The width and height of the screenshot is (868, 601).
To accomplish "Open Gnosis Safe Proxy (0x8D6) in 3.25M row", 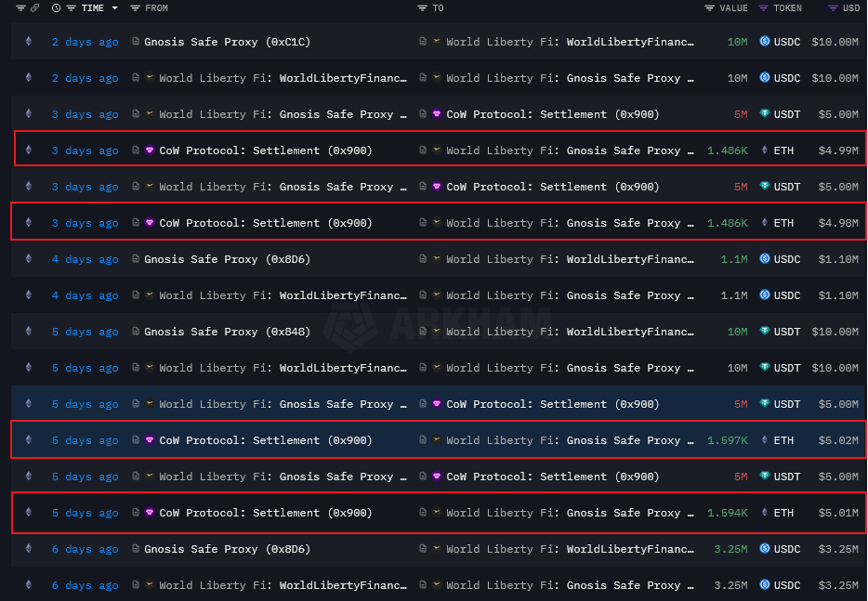I will 227,549.
